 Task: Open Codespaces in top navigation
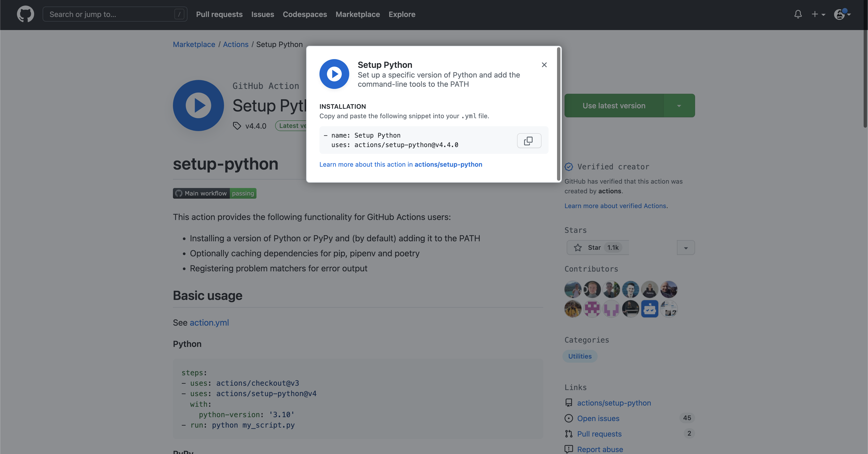pos(305,14)
